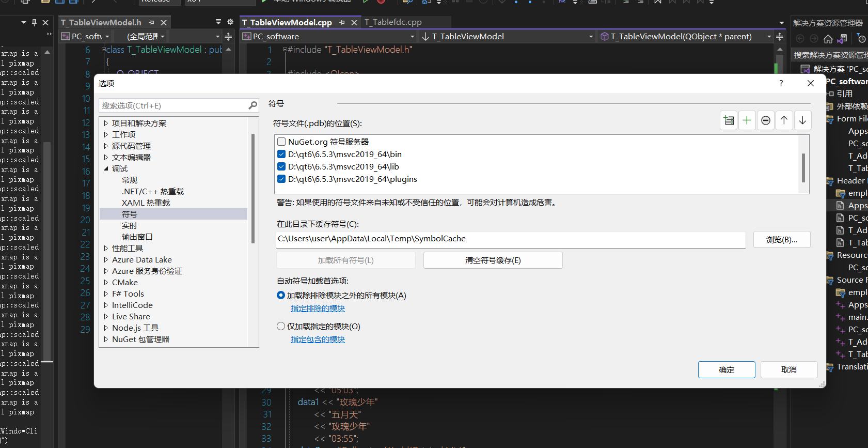Move selected symbol location down
Viewport: 868px width, 448px height.
[803, 120]
